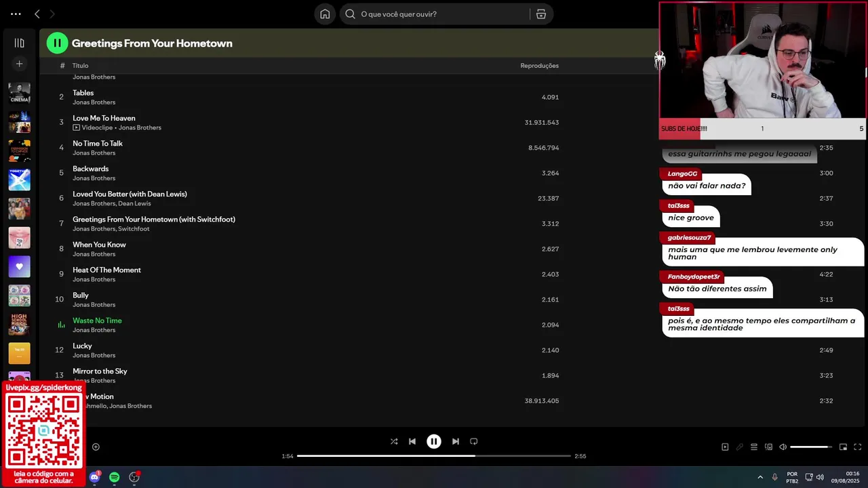Image resolution: width=868 pixels, height=488 pixels.
Task: Open the third taskbar app with red badge
Action: (134, 477)
